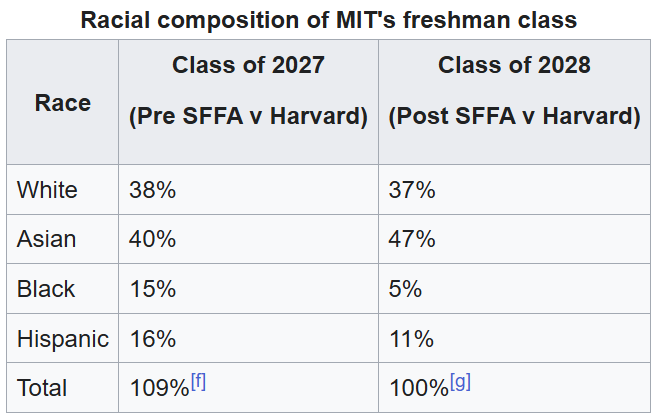Click the 15% Black cell
The height and width of the screenshot is (418, 658).
[248, 289]
